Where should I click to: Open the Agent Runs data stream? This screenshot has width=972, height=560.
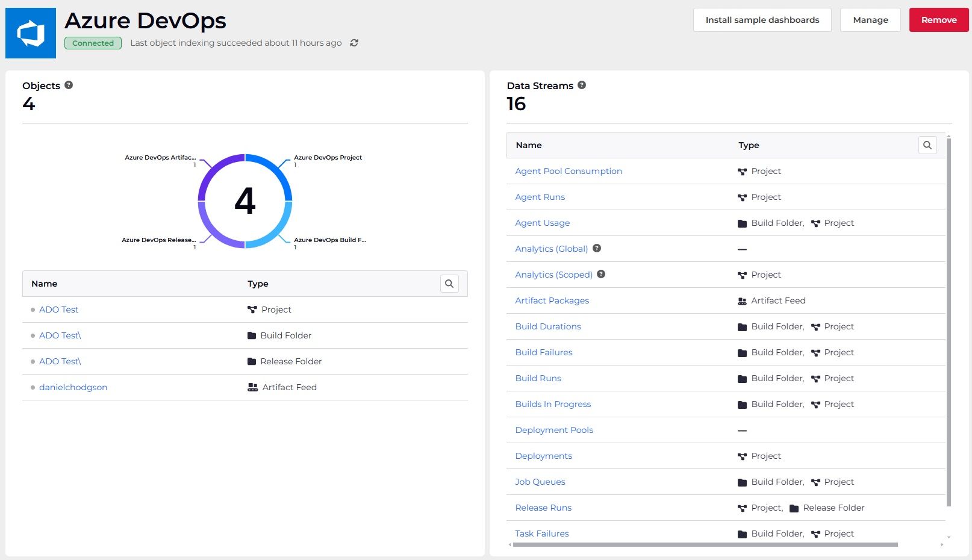pyautogui.click(x=540, y=197)
